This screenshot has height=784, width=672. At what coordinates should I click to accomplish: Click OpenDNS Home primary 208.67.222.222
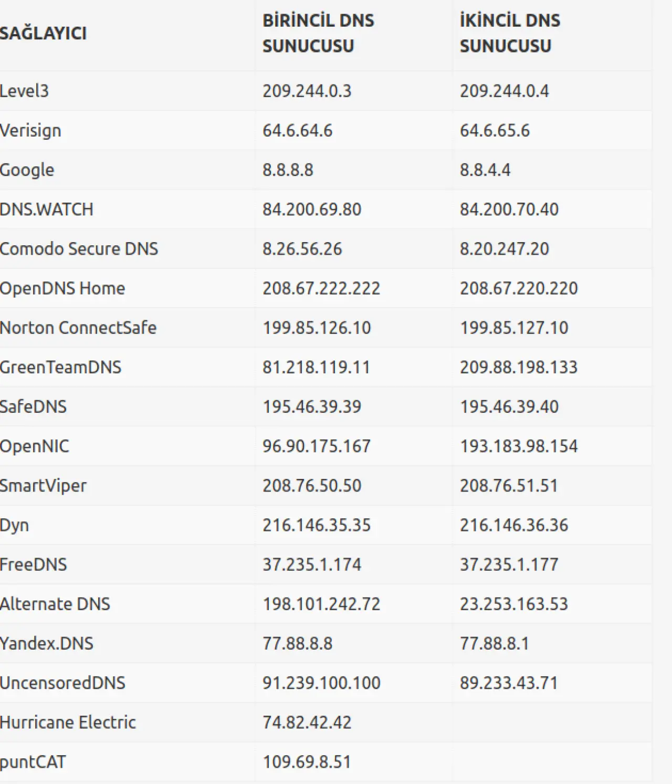(x=321, y=288)
